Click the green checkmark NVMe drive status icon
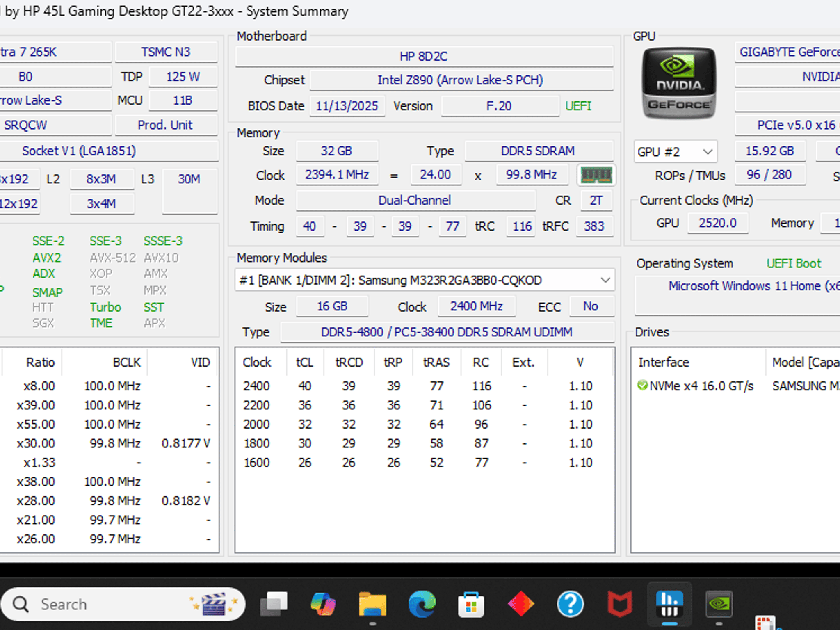This screenshot has height=630, width=840. pyautogui.click(x=642, y=386)
